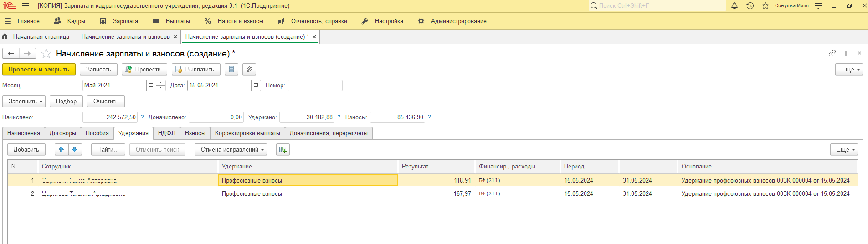Move row down with blue arrow
The width and height of the screenshot is (868, 244).
[x=75, y=149]
